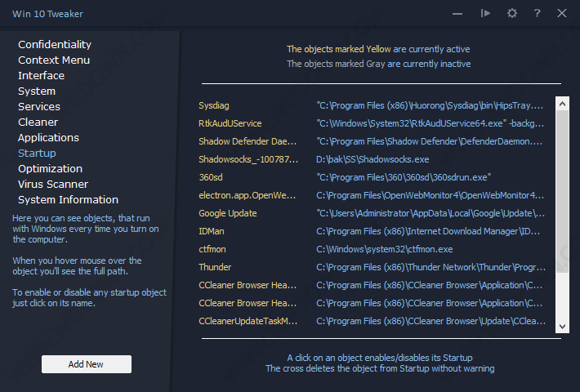Toggle the Shadowsocks startup entry
This screenshot has width=580, height=392.
pos(248,159)
